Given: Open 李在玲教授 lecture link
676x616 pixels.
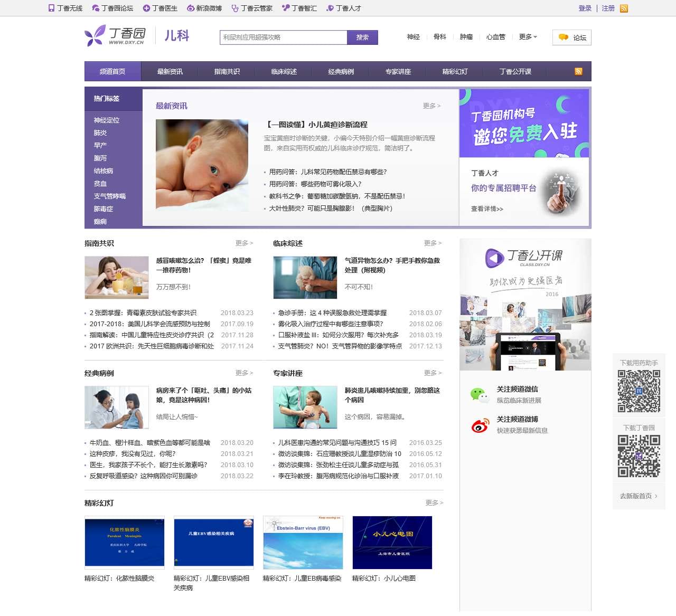Looking at the screenshot, I should (339, 476).
